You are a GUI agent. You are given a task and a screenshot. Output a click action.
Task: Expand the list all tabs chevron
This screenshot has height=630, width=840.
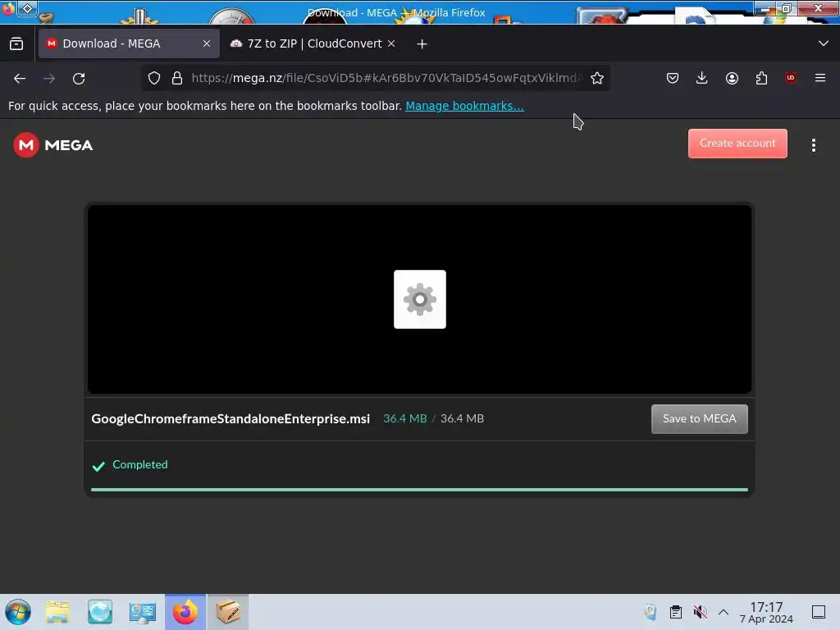[x=824, y=43]
